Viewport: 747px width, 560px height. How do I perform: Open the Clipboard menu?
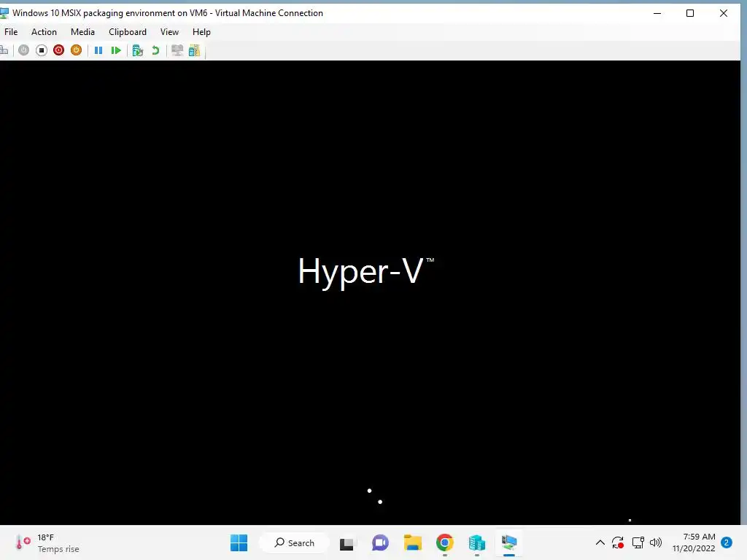(127, 32)
